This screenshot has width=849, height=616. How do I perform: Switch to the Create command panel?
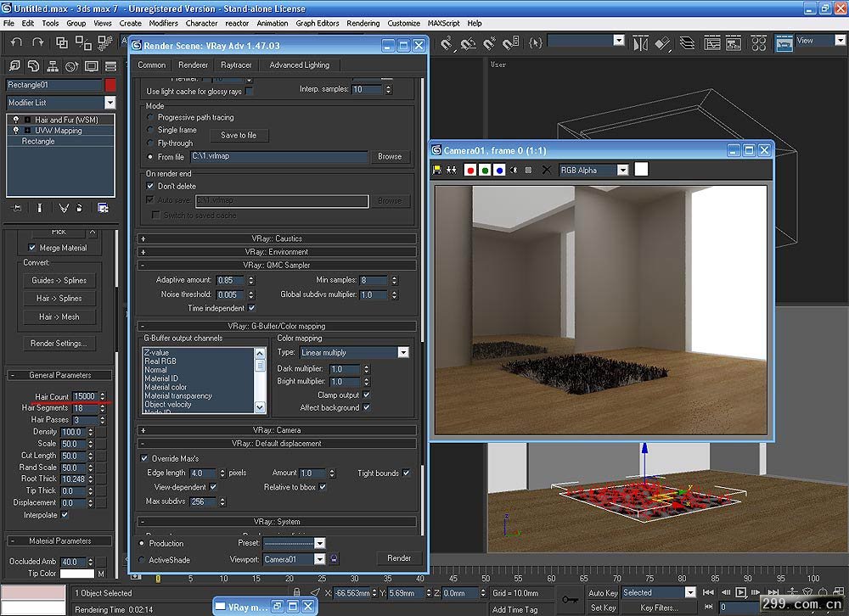(x=14, y=66)
